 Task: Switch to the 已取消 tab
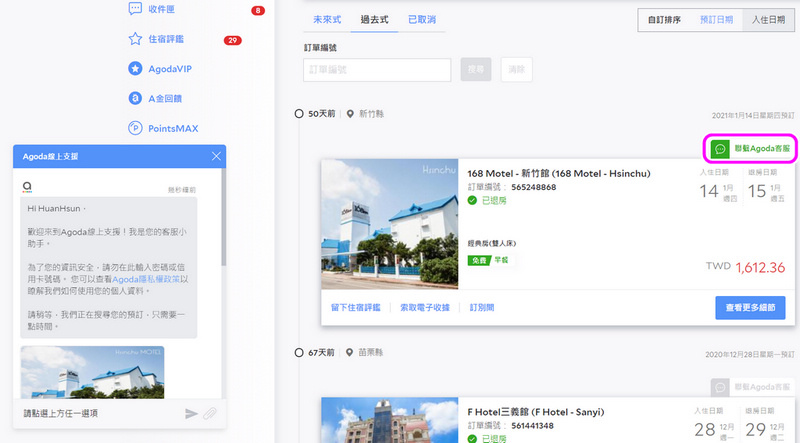422,19
